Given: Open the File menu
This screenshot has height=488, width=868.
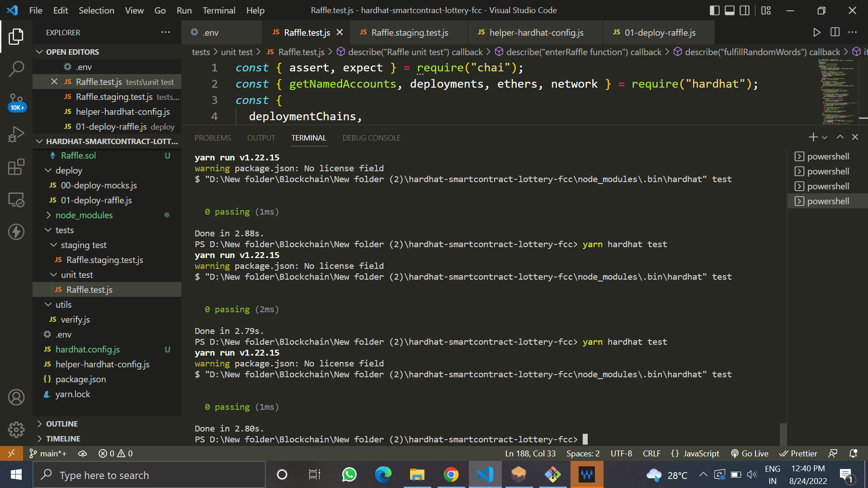Looking at the screenshot, I should [36, 10].
